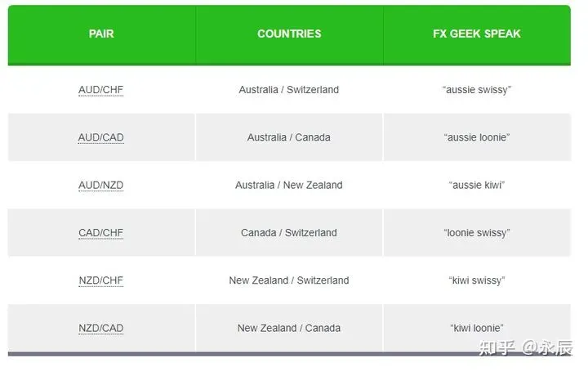
Task: Open the NZD/CHF pair link
Action: [x=101, y=280]
